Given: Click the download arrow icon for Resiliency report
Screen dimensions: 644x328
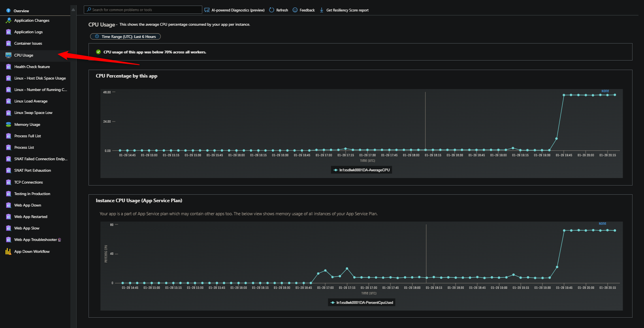Looking at the screenshot, I should 322,10.
